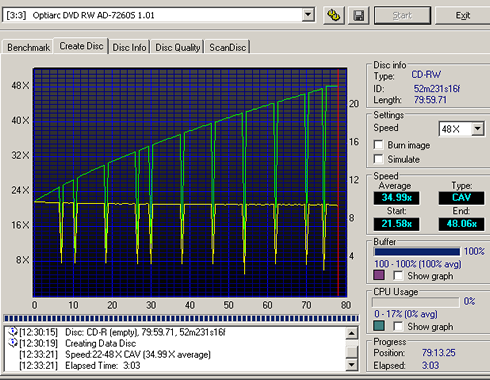
Task: Toggle the Simulate checkbox
Action: pyautogui.click(x=378, y=159)
